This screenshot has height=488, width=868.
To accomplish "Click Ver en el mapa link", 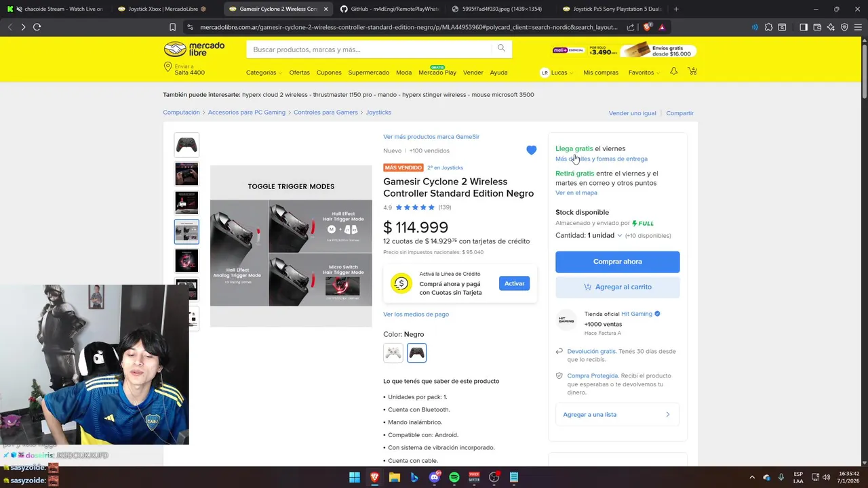I will 576,192.
